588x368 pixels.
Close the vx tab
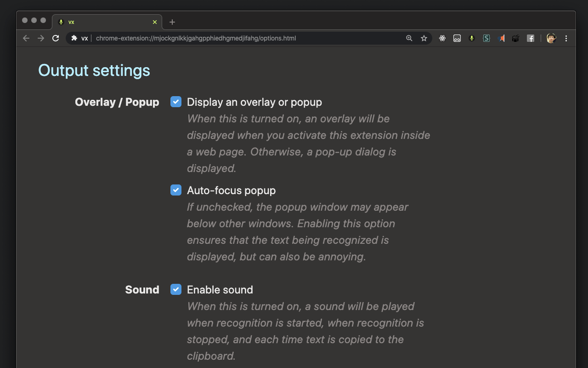point(155,22)
